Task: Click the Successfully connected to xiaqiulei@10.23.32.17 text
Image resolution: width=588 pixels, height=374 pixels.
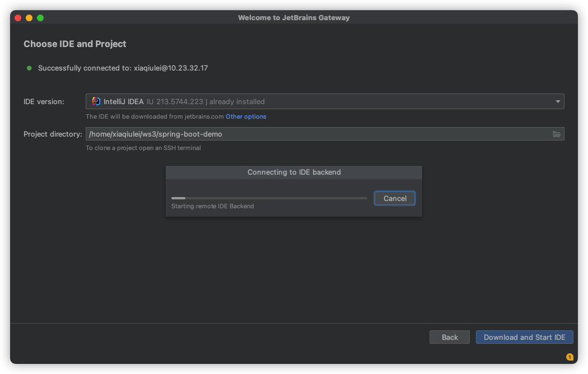Action: pyautogui.click(x=123, y=68)
